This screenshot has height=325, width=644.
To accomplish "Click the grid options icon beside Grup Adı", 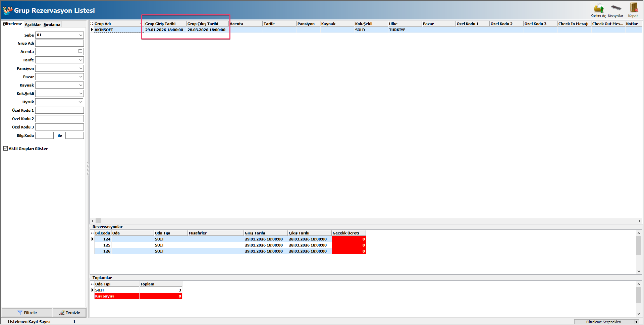I will click(x=92, y=24).
